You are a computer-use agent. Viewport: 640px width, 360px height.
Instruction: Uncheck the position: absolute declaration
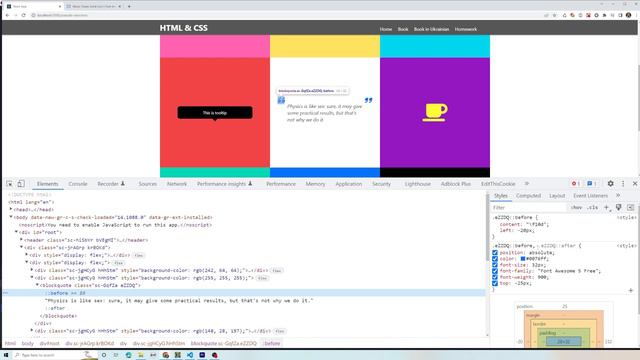point(495,253)
